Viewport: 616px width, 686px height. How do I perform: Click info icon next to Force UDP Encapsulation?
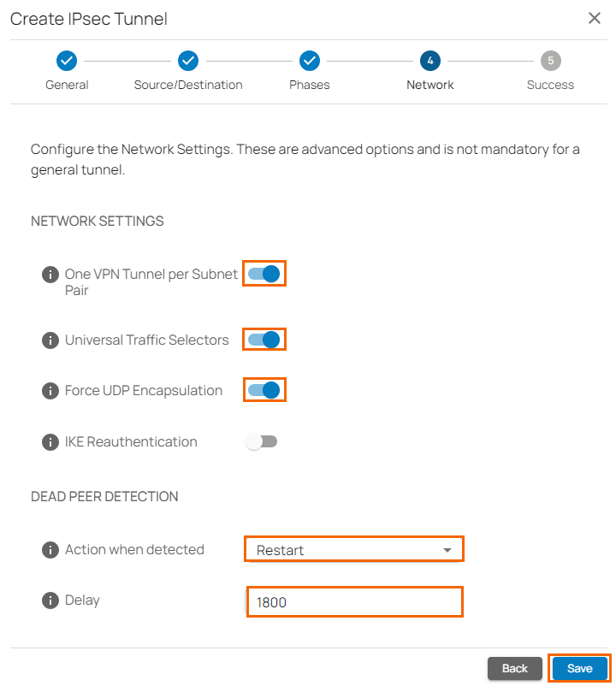pos(50,391)
